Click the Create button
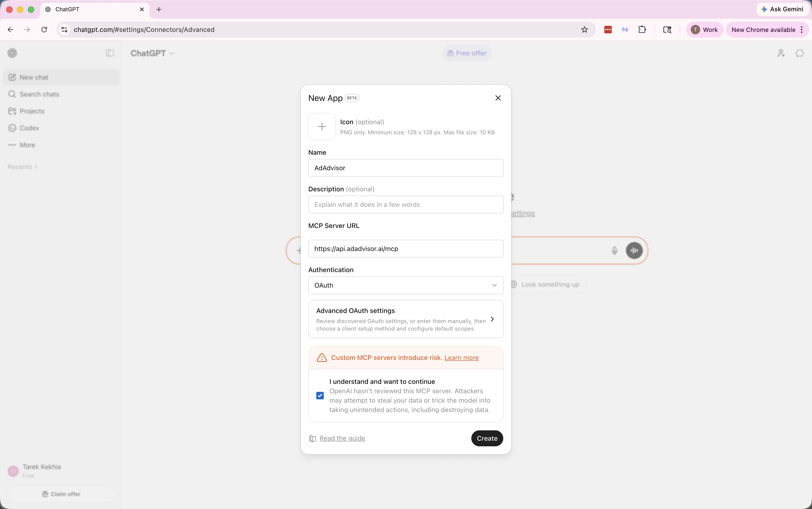This screenshot has width=812, height=509. coord(487,438)
